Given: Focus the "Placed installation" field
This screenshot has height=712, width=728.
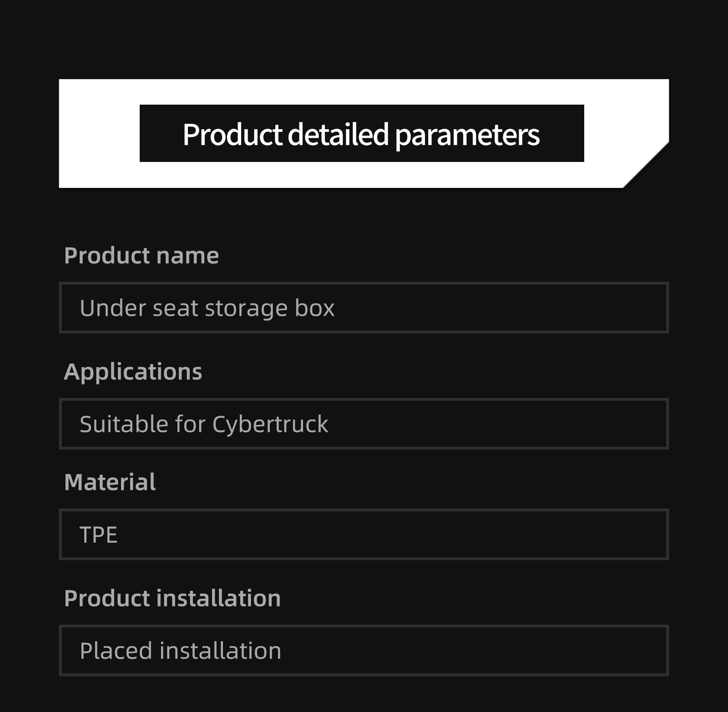Looking at the screenshot, I should click(364, 651).
